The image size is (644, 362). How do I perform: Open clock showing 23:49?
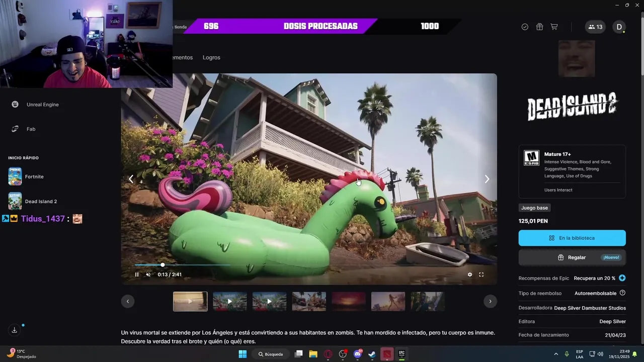coord(620,354)
